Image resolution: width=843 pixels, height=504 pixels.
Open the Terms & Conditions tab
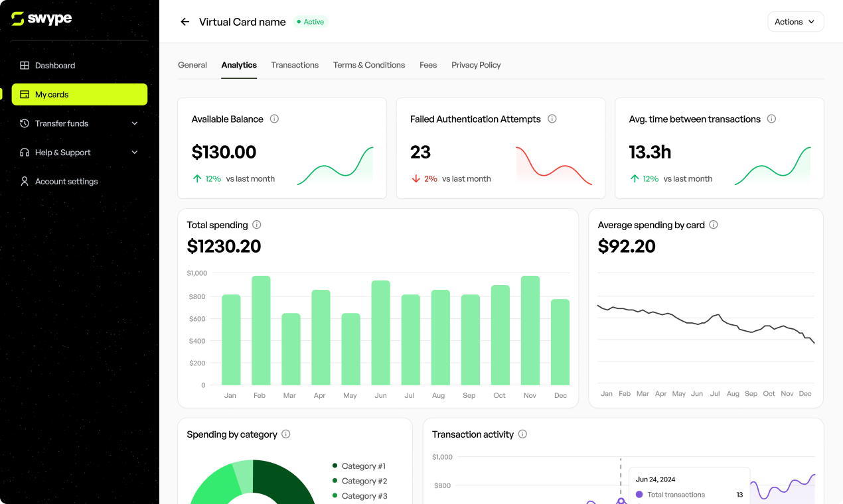pyautogui.click(x=369, y=65)
